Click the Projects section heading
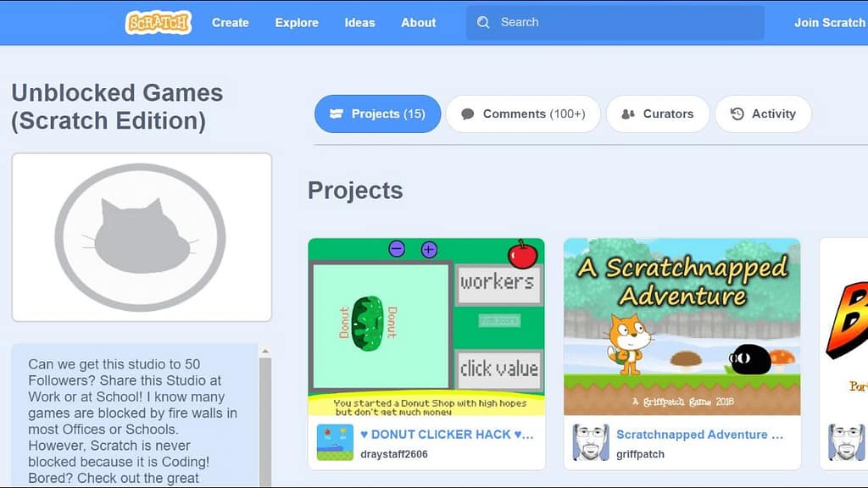This screenshot has width=868, height=488. [355, 191]
